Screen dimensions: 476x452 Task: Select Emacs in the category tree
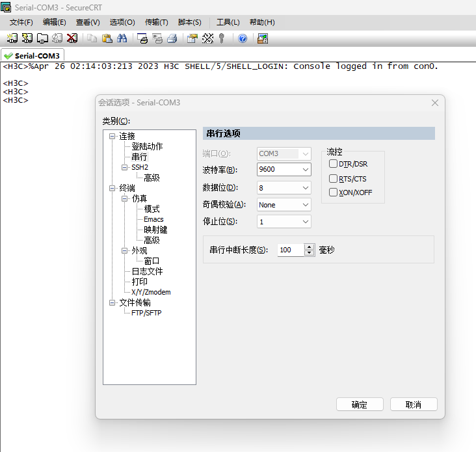point(153,219)
